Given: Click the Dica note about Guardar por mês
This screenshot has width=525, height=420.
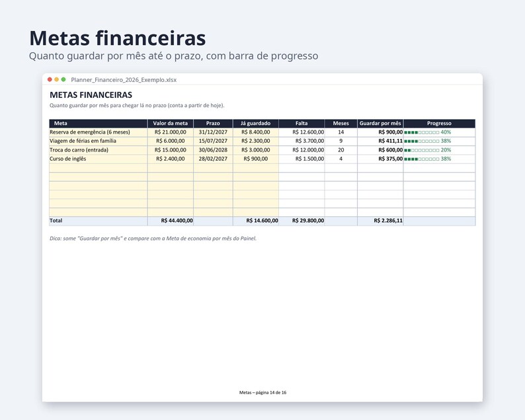Looking at the screenshot, I should click(153, 239).
